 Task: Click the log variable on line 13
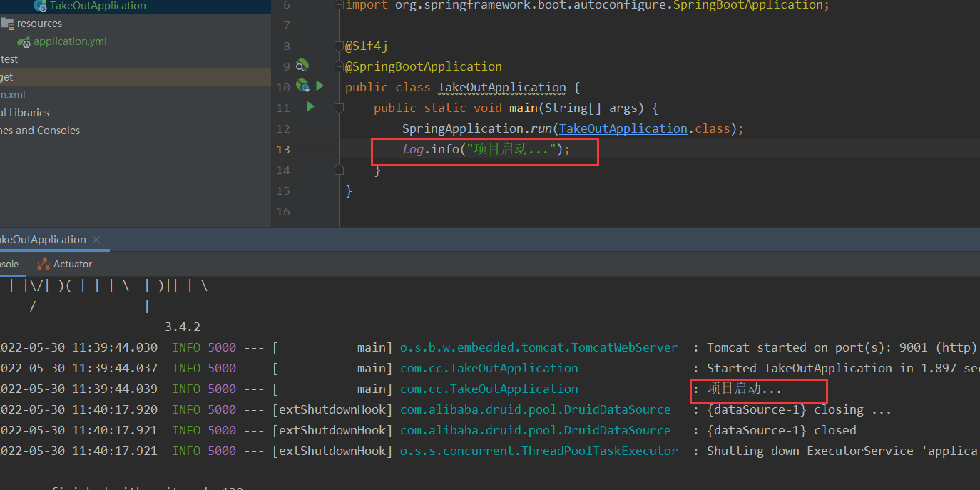click(x=413, y=149)
